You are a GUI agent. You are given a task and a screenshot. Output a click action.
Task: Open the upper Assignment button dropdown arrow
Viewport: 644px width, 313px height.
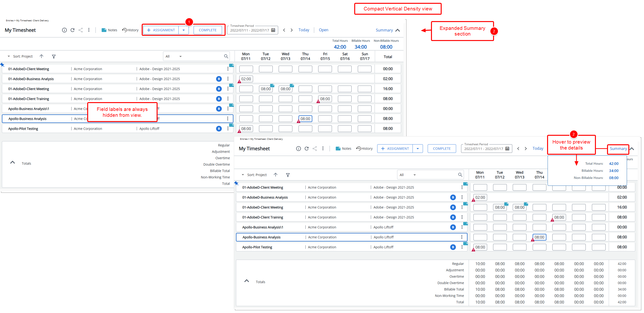(x=183, y=30)
